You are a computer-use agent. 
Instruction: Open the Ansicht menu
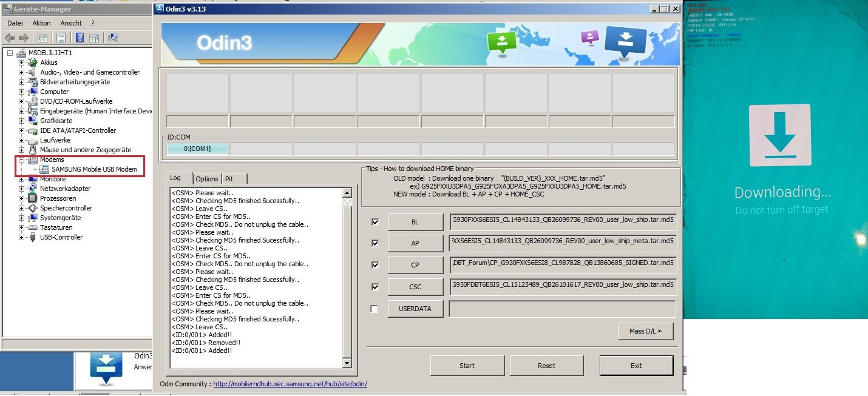[x=71, y=23]
